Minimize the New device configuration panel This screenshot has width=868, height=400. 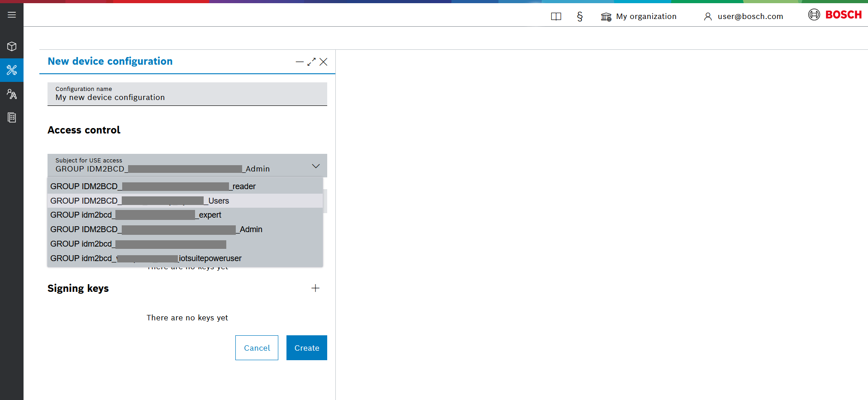tap(299, 62)
